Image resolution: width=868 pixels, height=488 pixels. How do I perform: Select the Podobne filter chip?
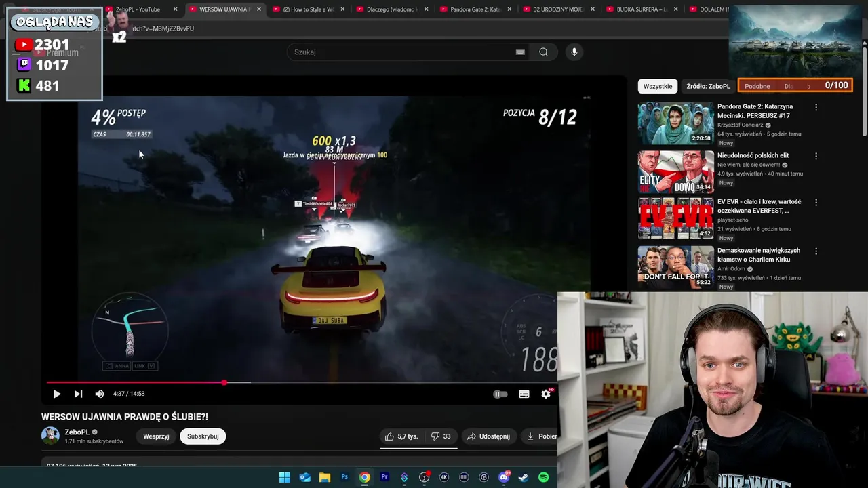coord(757,86)
